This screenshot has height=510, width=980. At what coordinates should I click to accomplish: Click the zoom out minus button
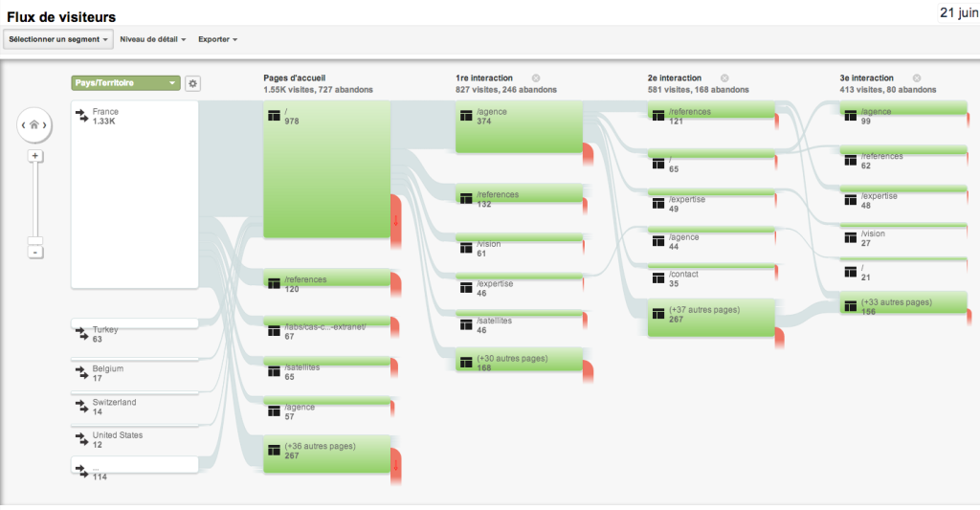point(35,252)
